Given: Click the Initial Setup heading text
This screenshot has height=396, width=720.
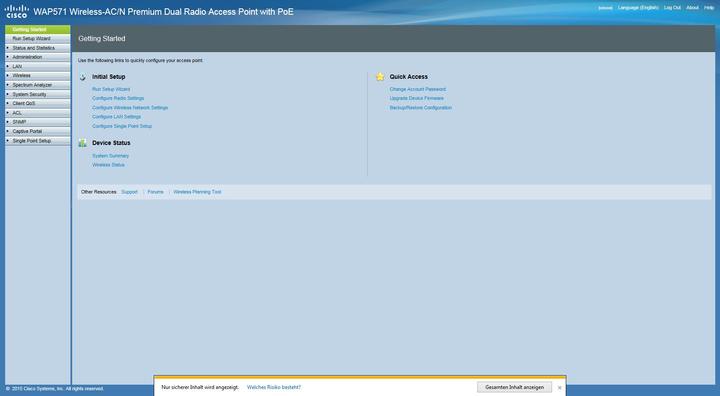Looking at the screenshot, I should 109,77.
